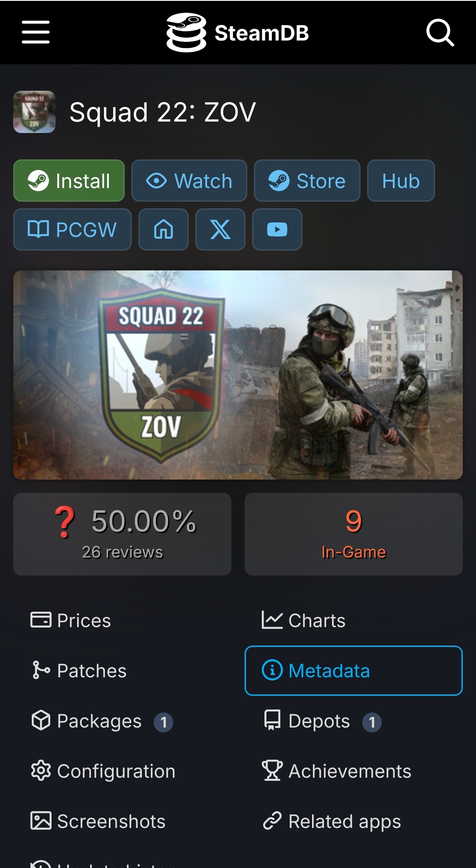Open the game's homepage via house icon

tap(164, 229)
